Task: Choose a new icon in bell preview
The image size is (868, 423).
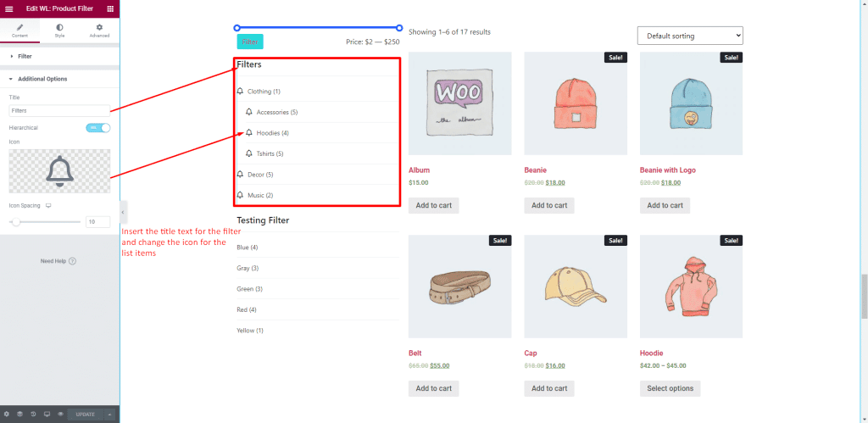Action: tap(59, 170)
